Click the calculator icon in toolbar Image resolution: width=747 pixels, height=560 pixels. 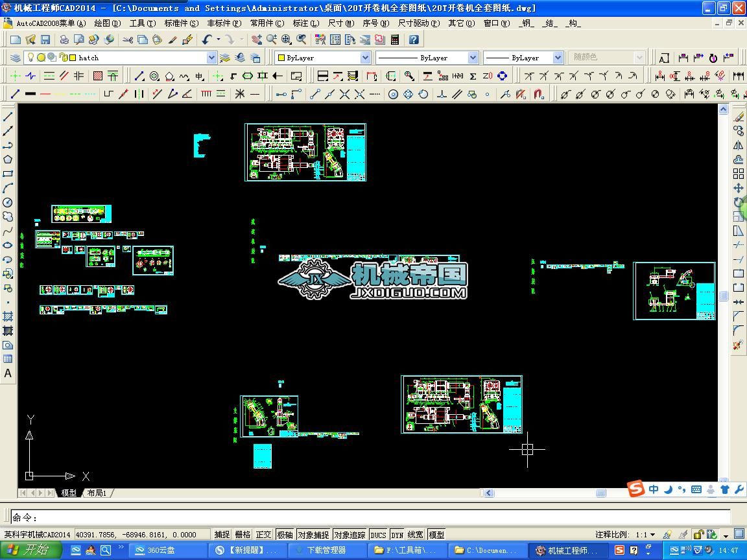pyautogui.click(x=395, y=40)
